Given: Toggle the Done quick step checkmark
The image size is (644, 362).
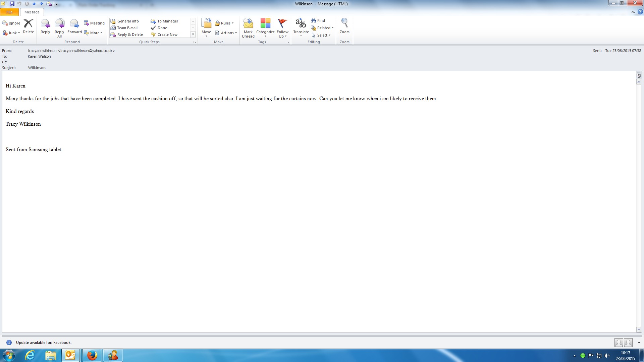Looking at the screenshot, I should 159,28.
